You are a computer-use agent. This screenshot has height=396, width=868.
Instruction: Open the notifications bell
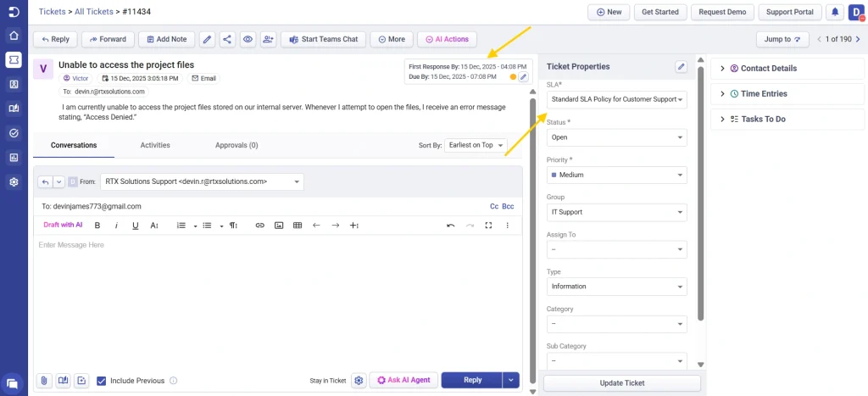click(x=835, y=12)
